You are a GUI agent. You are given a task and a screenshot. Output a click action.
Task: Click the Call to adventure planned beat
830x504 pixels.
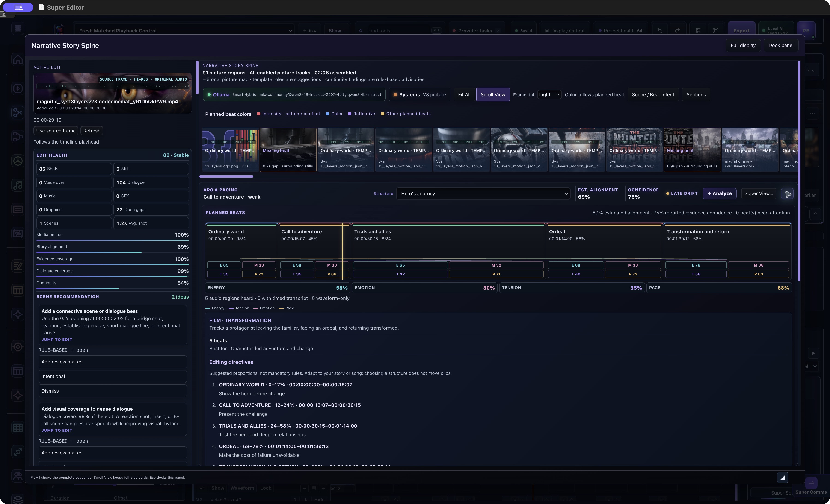point(314,251)
